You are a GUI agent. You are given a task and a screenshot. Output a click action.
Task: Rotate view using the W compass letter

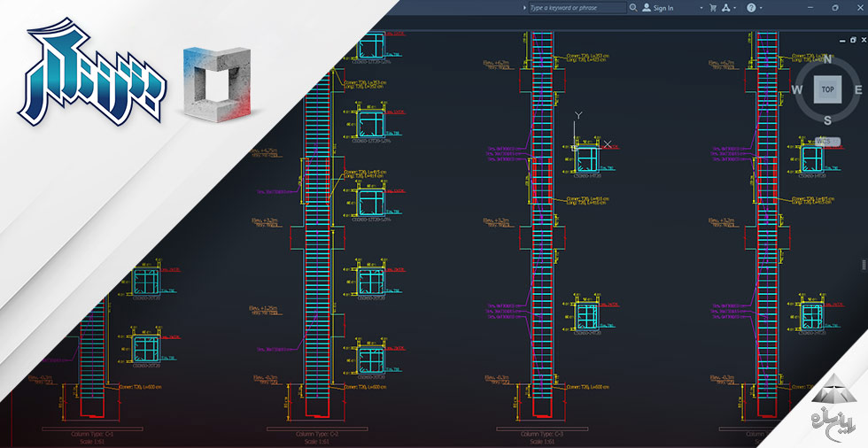click(797, 90)
